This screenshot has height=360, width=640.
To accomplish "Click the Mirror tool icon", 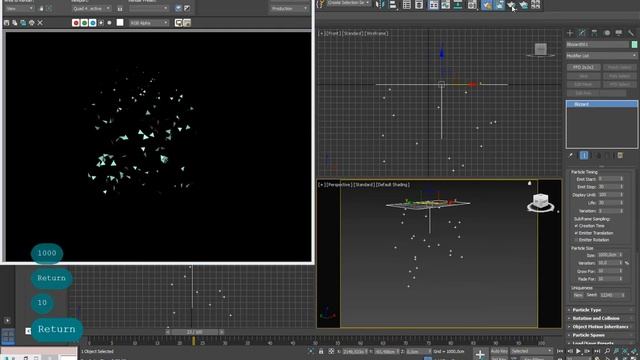I will click(x=380, y=4).
